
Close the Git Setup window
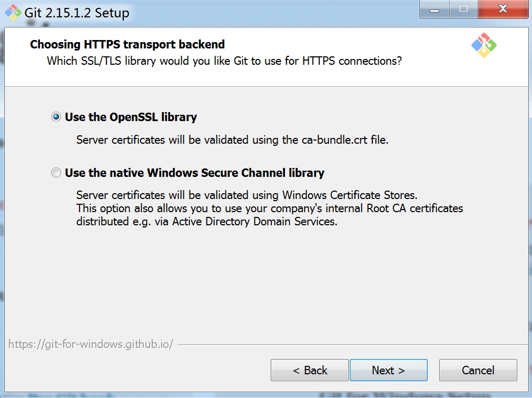tap(503, 9)
